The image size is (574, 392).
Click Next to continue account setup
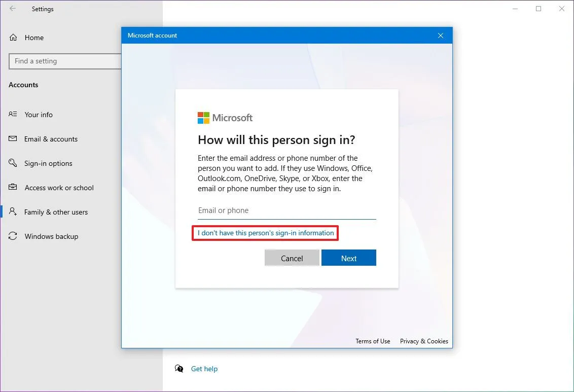pos(348,258)
